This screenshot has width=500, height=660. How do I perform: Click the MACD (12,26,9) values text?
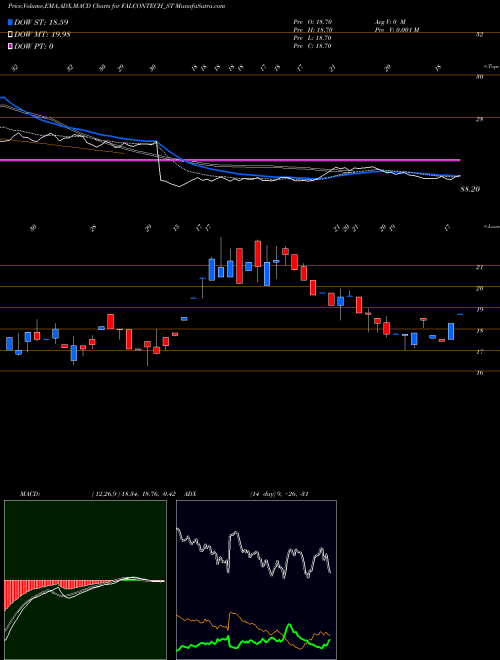(x=136, y=494)
